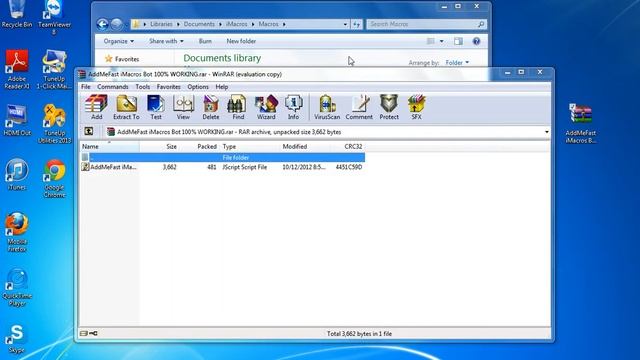Expand the Organize dropdown in Explorer

(x=118, y=41)
